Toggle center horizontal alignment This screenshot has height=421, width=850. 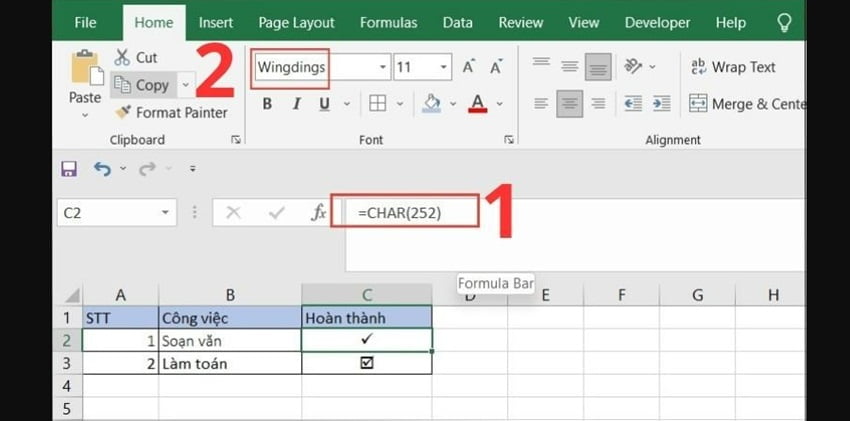coord(570,103)
